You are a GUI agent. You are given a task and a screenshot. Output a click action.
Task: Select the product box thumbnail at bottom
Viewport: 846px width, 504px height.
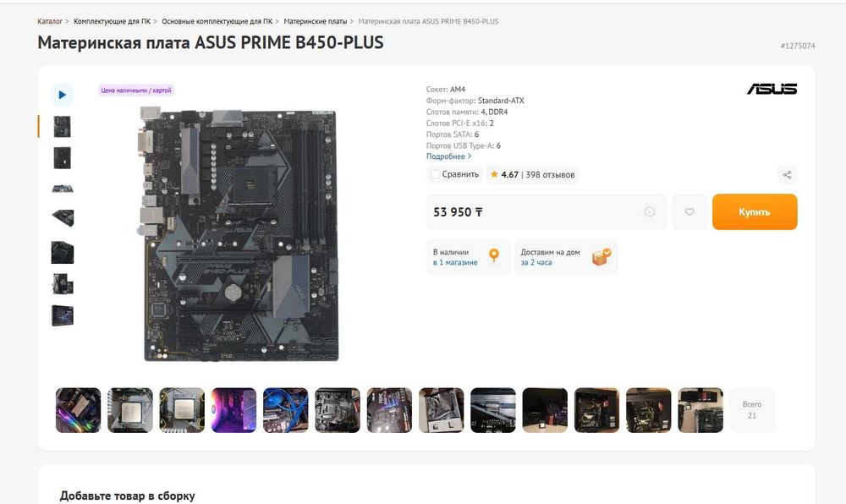(63, 315)
